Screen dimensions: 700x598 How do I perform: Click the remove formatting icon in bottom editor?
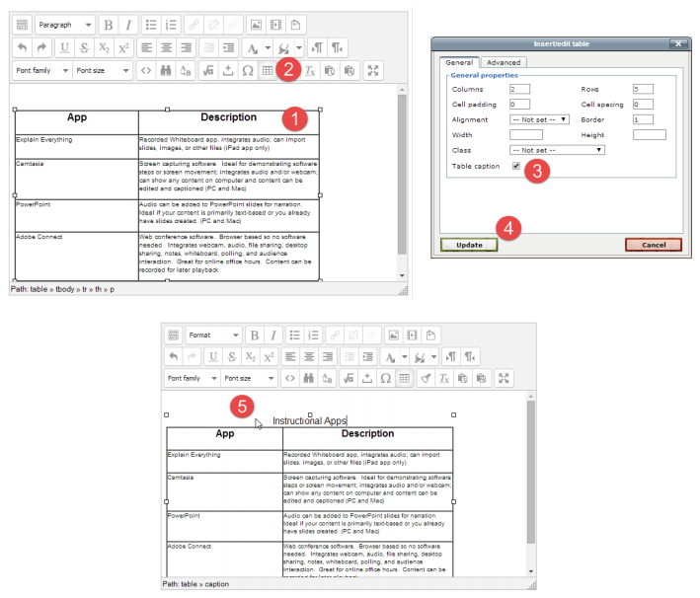click(444, 378)
